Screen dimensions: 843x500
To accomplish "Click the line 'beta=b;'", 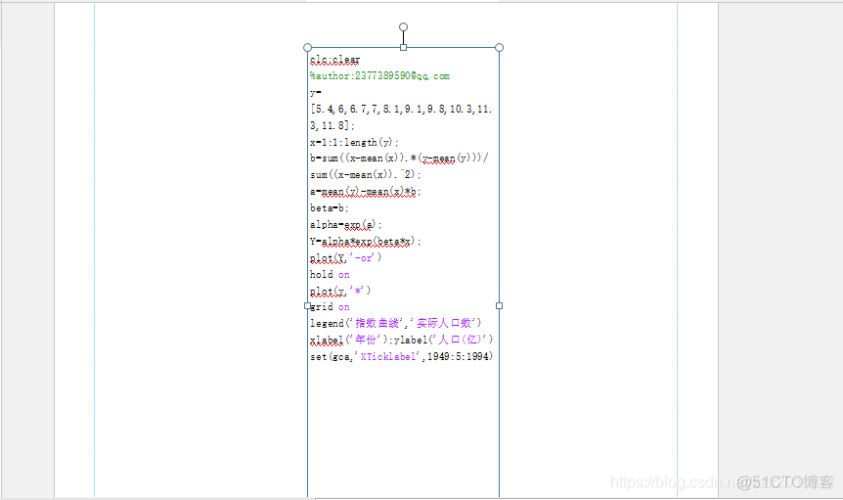I will click(329, 208).
